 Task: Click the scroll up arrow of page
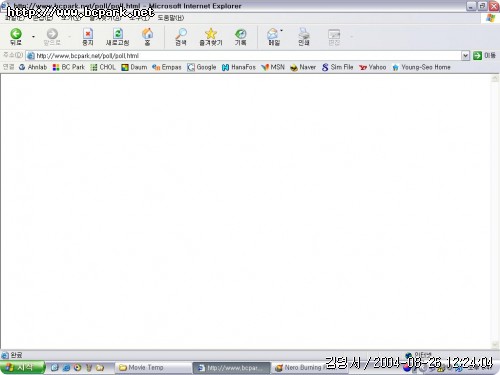click(495, 78)
